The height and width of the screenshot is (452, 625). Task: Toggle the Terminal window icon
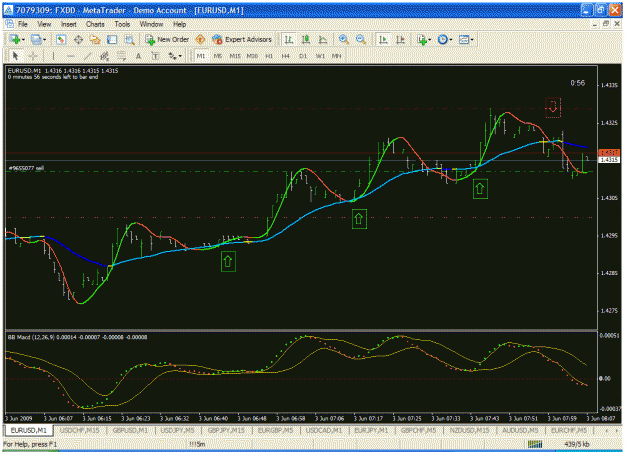(x=112, y=39)
